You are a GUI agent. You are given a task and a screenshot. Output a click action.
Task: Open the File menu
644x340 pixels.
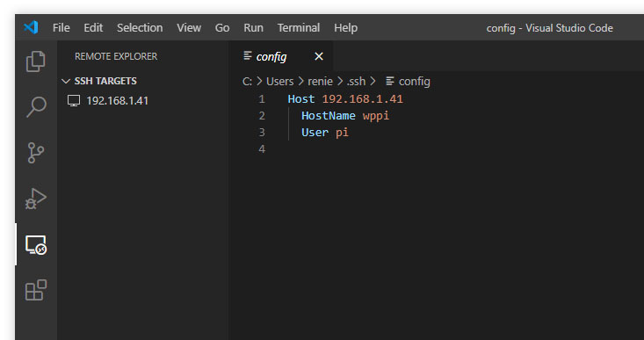pos(62,27)
